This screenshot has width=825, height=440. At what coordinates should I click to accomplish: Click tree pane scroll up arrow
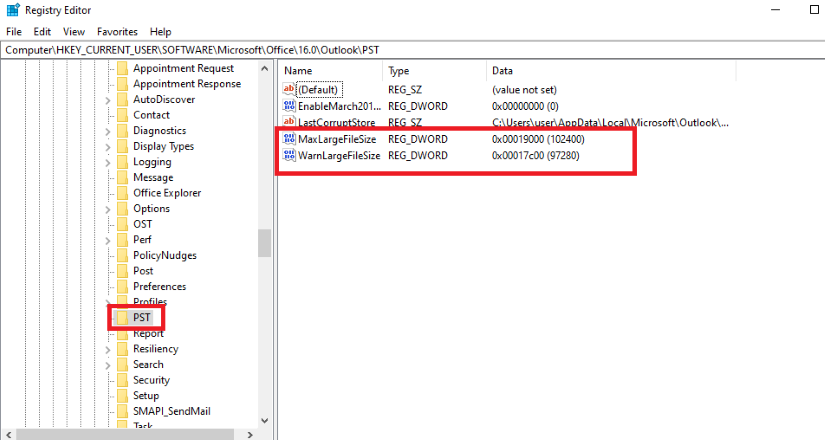pyautogui.click(x=265, y=68)
